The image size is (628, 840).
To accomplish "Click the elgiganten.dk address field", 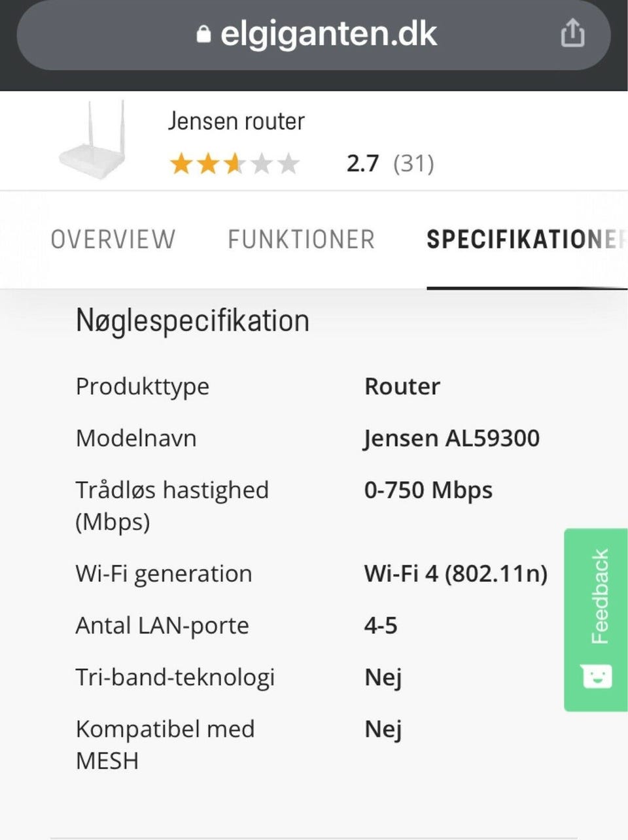I will point(327,34).
